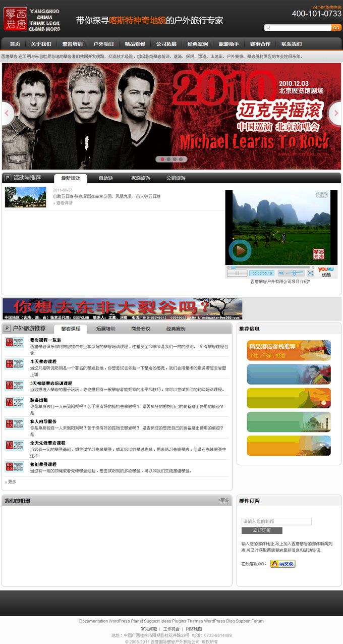This screenshot has width=343, height=644.
Task: Open the 经典案例 navigation menu item
Action: [x=197, y=44]
